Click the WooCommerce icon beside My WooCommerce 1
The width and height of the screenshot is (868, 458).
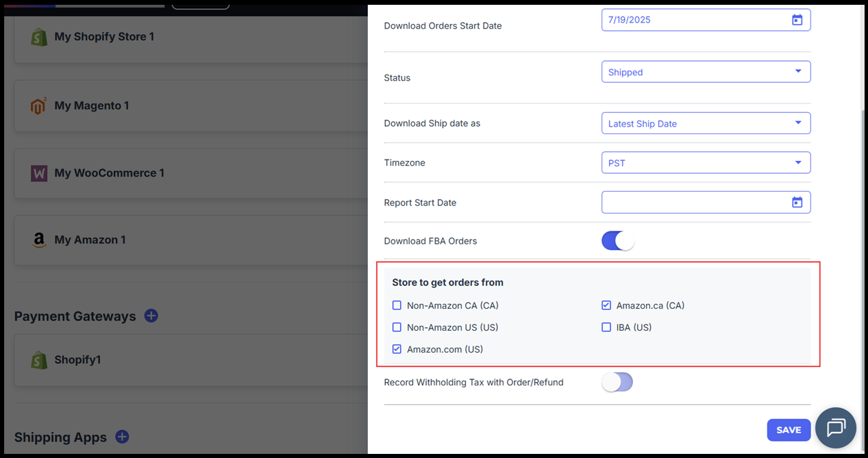[x=39, y=173]
